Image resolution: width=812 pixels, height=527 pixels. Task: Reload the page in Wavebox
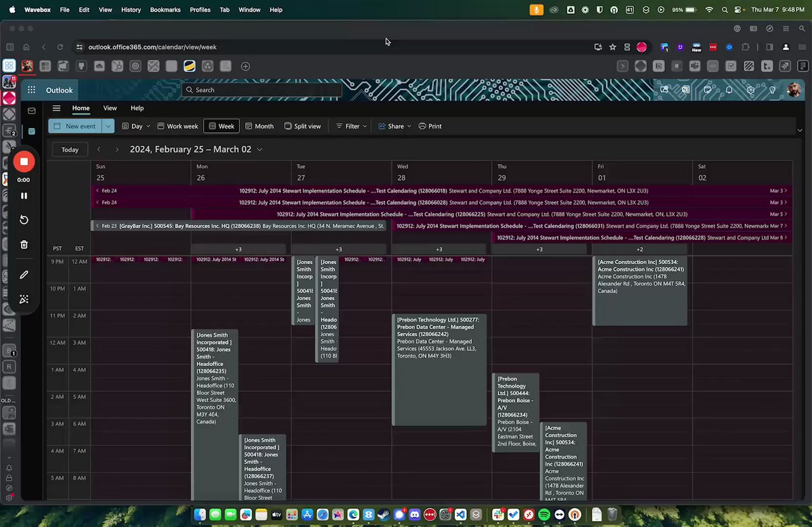pyautogui.click(x=60, y=47)
